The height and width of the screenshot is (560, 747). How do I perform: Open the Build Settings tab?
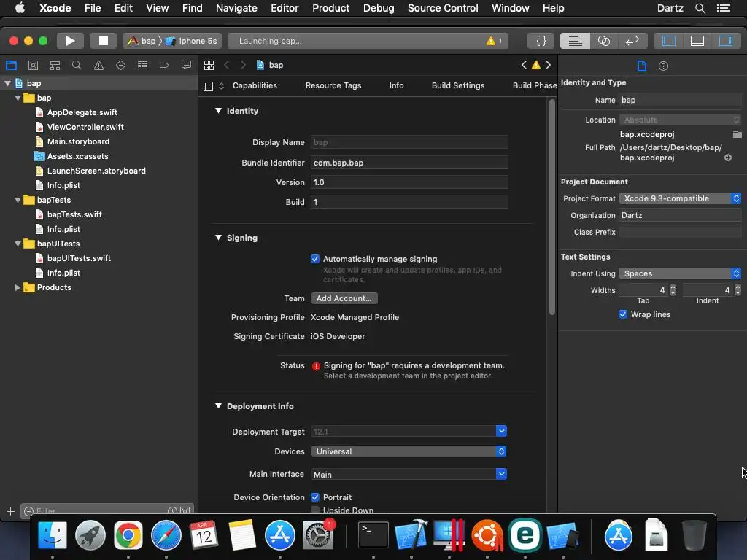point(458,86)
